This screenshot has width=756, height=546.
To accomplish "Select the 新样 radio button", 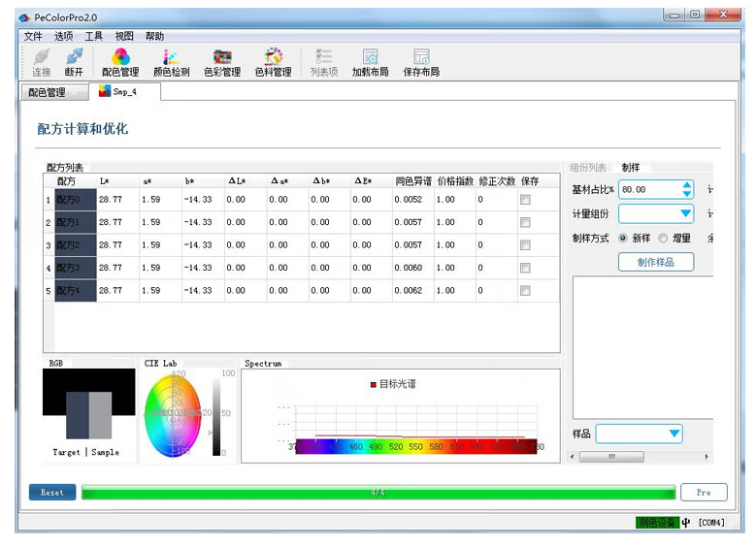I will (623, 238).
